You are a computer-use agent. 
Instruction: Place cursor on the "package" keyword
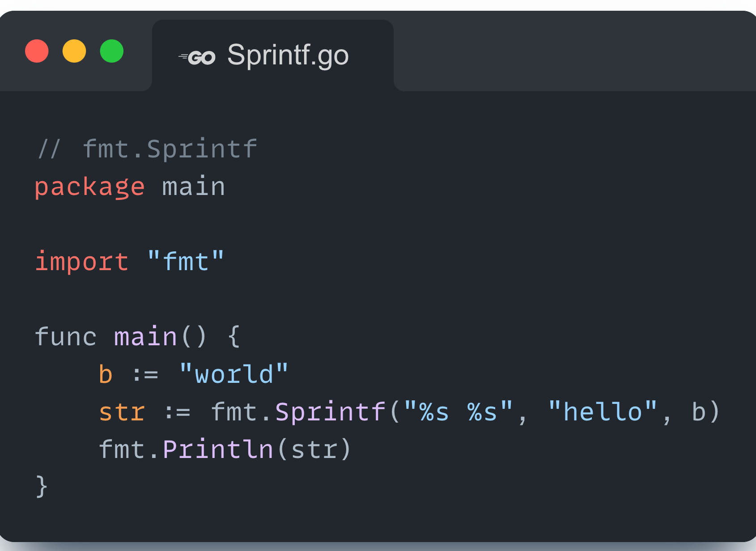(x=89, y=187)
